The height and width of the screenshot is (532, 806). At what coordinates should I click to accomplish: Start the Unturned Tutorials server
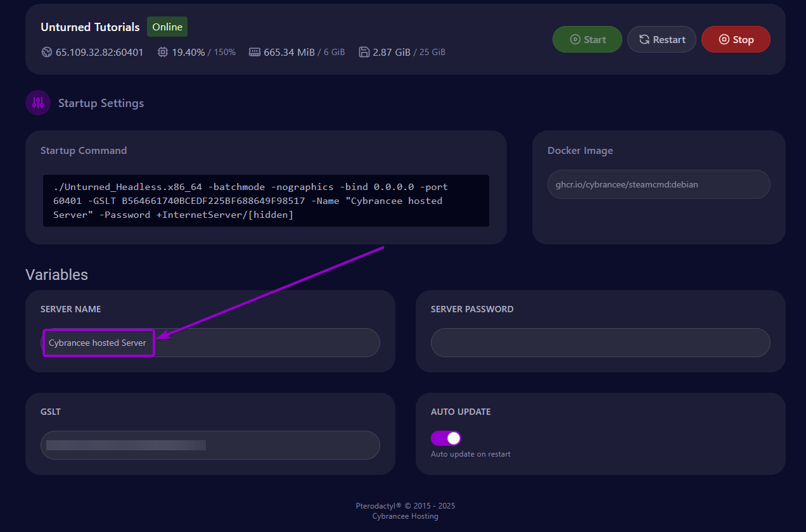(587, 39)
